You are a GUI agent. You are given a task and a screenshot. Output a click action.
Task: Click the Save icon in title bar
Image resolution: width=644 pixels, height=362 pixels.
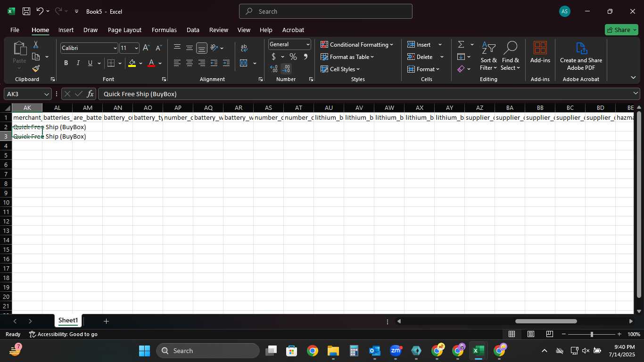pyautogui.click(x=26, y=11)
